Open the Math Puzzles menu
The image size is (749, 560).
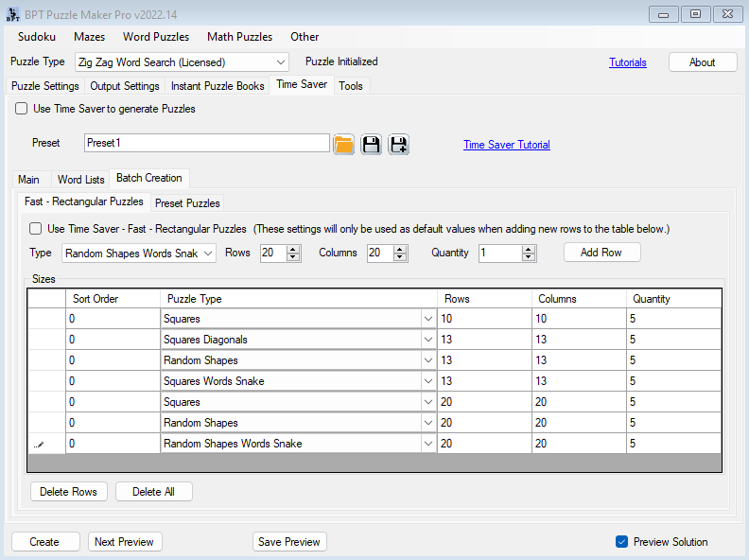(240, 37)
